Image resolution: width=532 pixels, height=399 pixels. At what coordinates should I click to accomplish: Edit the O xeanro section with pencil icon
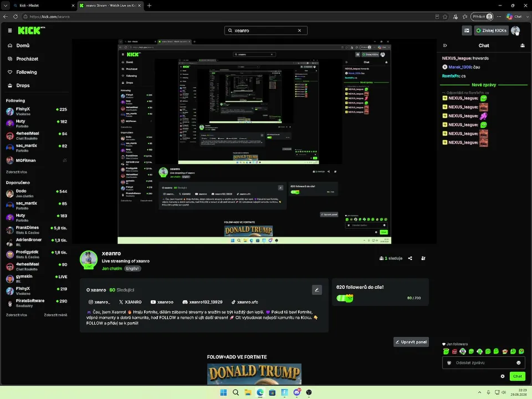click(x=316, y=290)
